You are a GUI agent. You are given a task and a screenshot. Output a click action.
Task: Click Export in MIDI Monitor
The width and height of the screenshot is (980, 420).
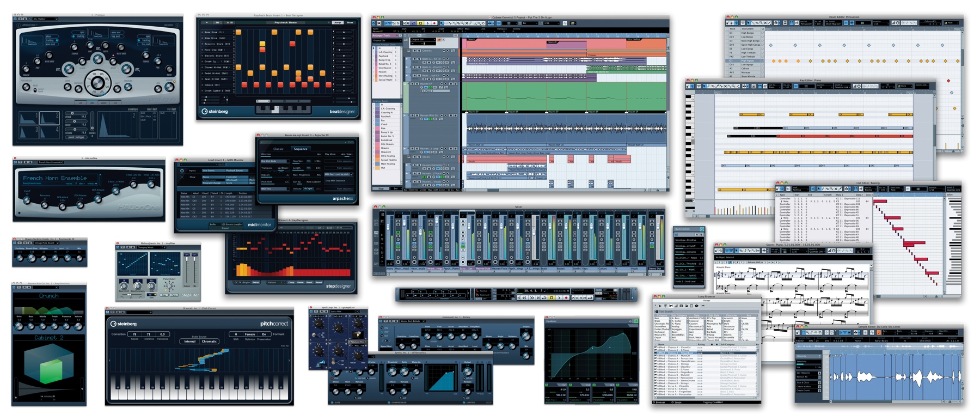coord(226,228)
